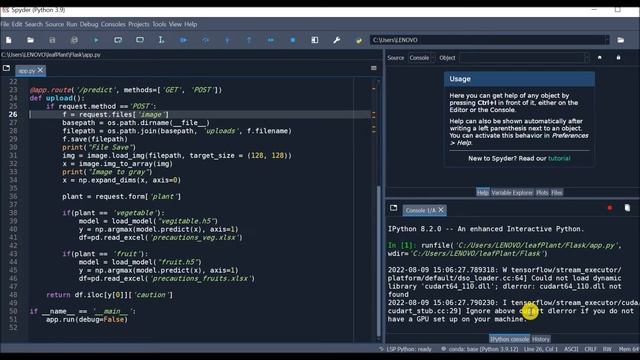This screenshot has height=360, width=640.
Task: Switch to the Plots tab
Action: click(x=542, y=193)
